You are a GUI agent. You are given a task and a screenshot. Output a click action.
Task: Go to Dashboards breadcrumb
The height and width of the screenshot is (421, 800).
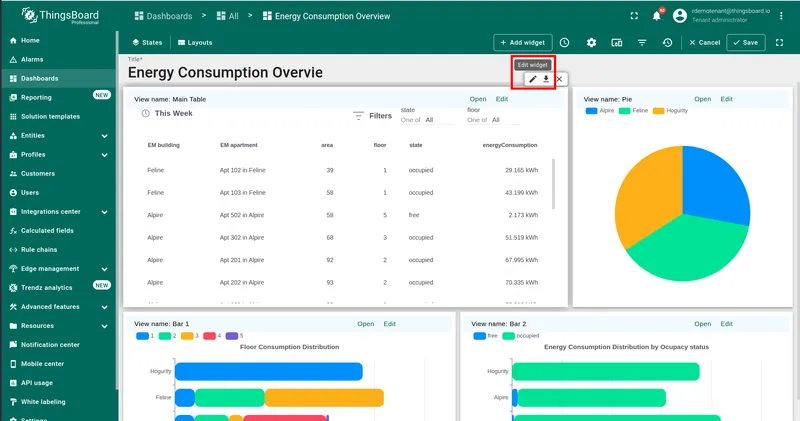coord(163,16)
